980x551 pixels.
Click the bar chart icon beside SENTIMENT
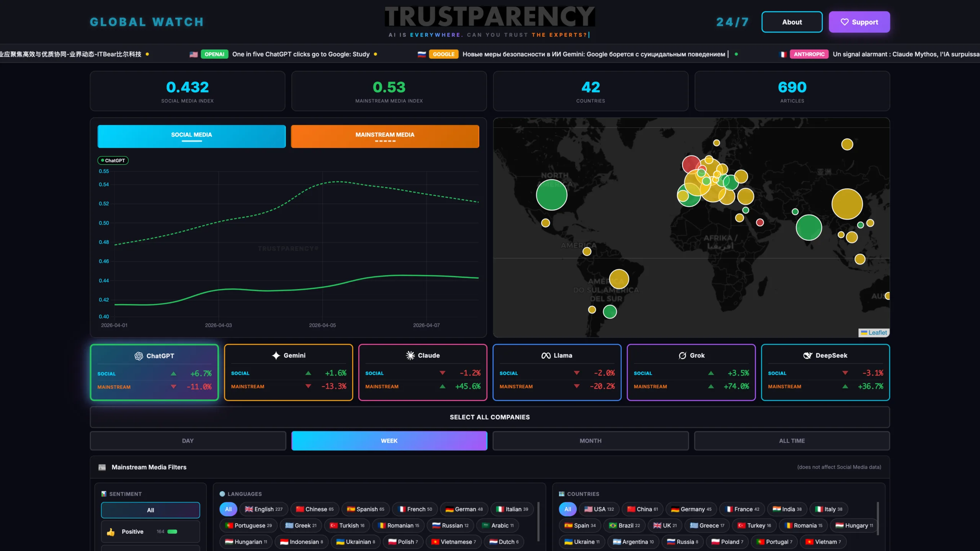103,494
